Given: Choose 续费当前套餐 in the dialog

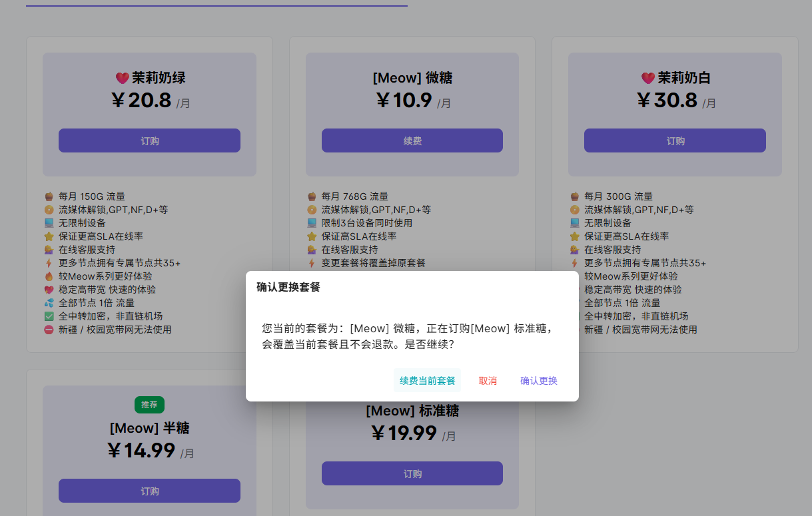Looking at the screenshot, I should [427, 381].
